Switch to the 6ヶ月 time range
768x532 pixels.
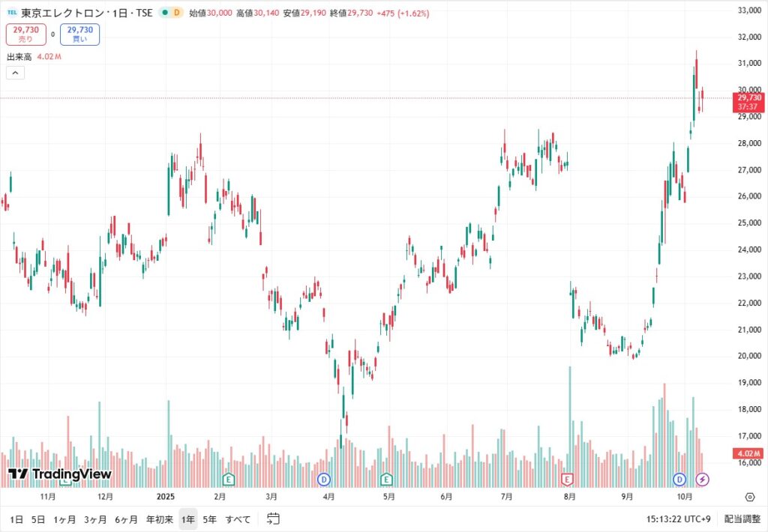click(x=126, y=519)
